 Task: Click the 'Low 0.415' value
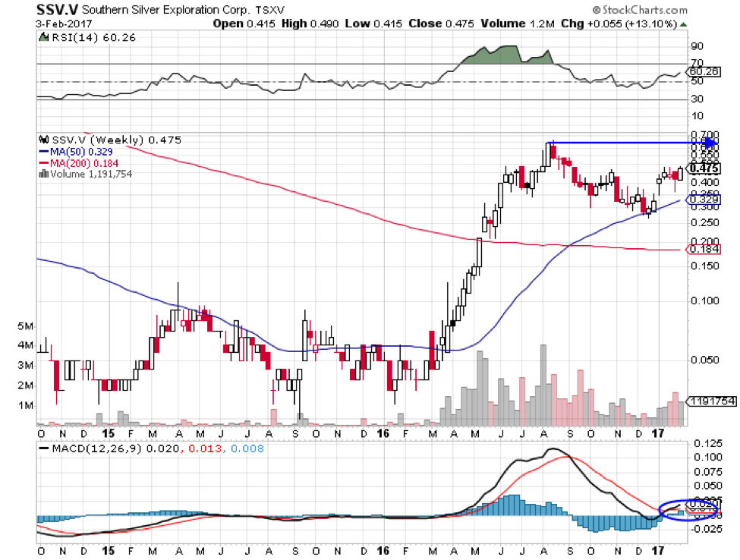tap(373, 24)
